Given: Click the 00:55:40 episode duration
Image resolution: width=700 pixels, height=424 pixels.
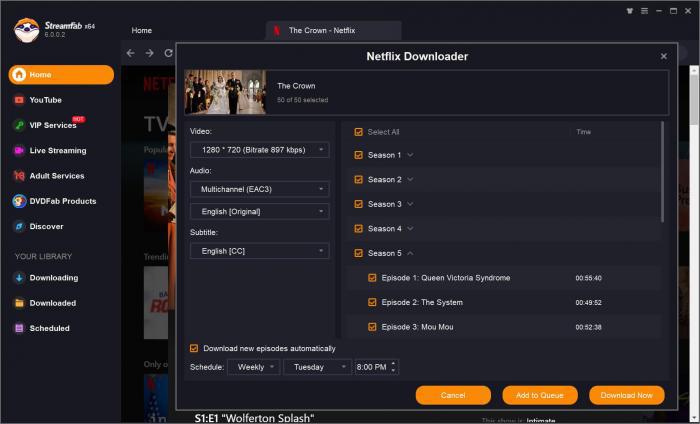Looking at the screenshot, I should pos(588,278).
